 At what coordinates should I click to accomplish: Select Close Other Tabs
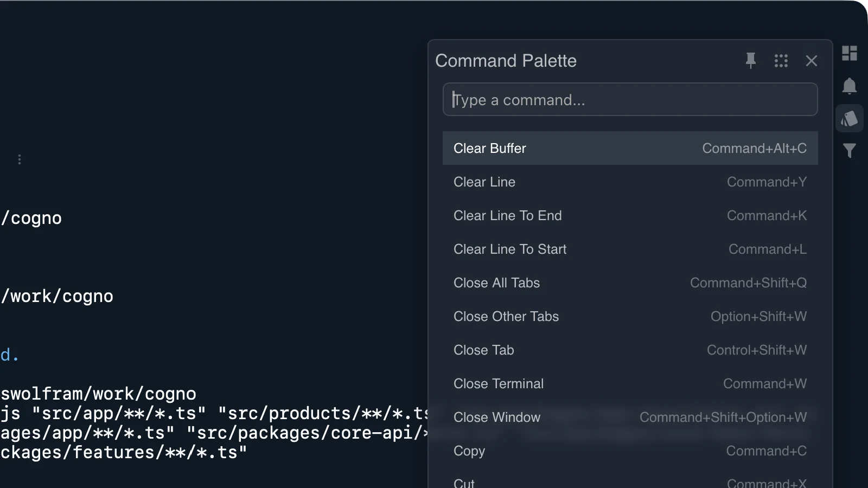pos(629,316)
